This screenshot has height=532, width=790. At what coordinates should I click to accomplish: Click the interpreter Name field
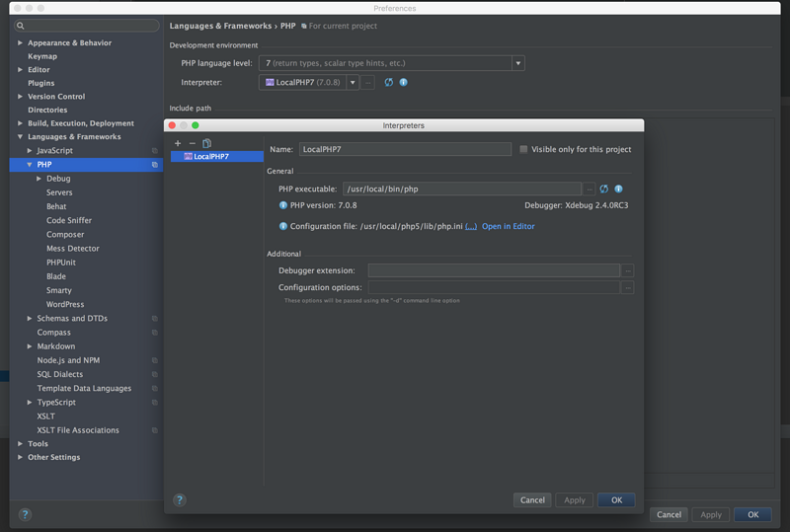click(x=405, y=149)
